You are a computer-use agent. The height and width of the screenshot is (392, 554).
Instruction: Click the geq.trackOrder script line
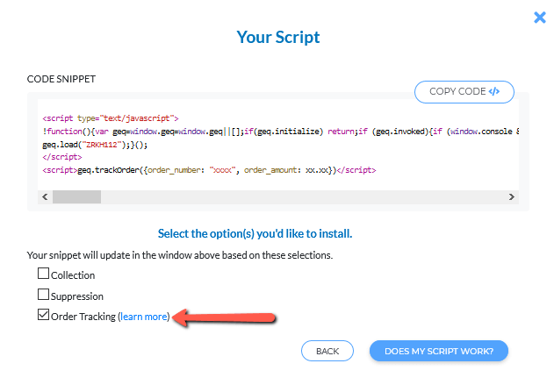pos(209,170)
